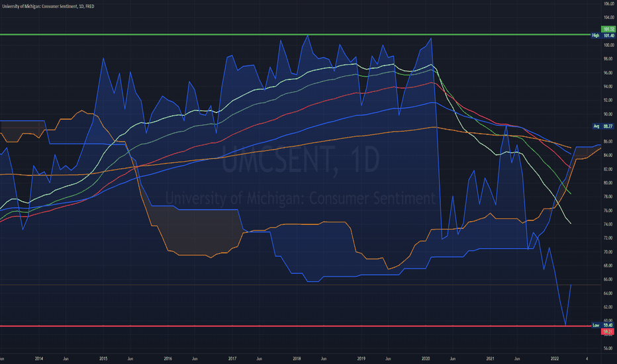
Task: Click the Low label tag
Action: pyautogui.click(x=596, y=325)
